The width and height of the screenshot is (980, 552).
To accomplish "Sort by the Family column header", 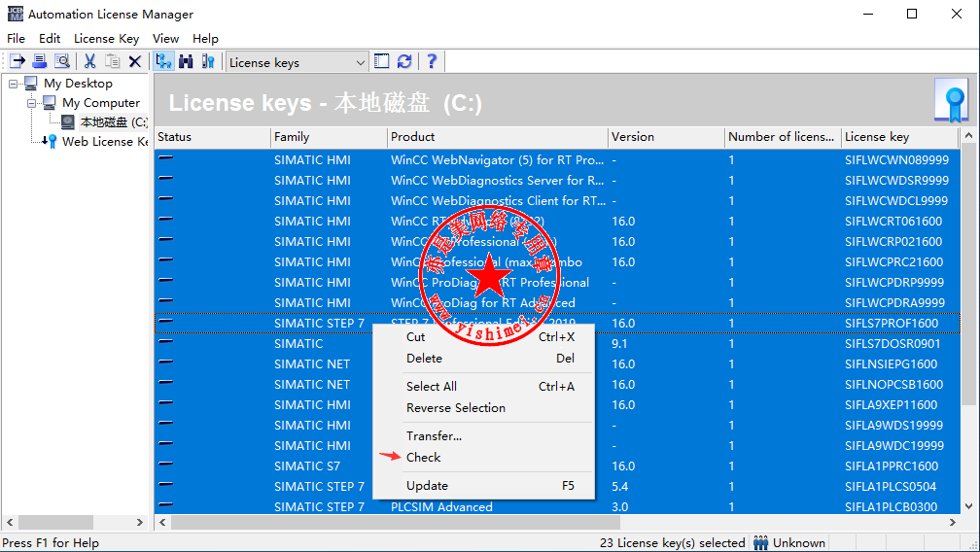I will tap(329, 137).
